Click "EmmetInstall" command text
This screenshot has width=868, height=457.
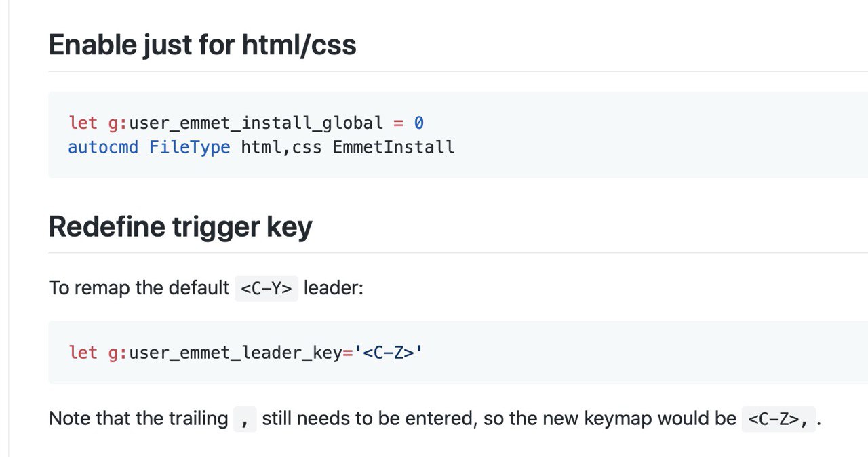[393, 147]
